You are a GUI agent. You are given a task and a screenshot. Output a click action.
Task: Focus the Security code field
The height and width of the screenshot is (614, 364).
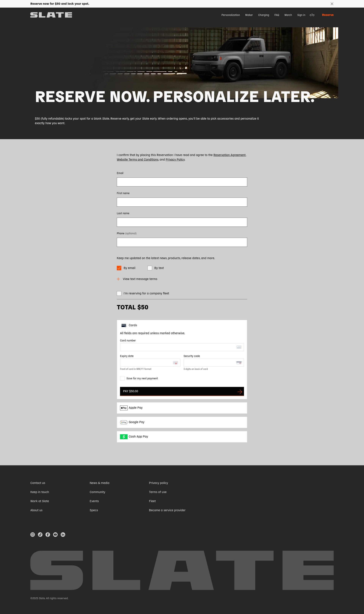(214, 363)
